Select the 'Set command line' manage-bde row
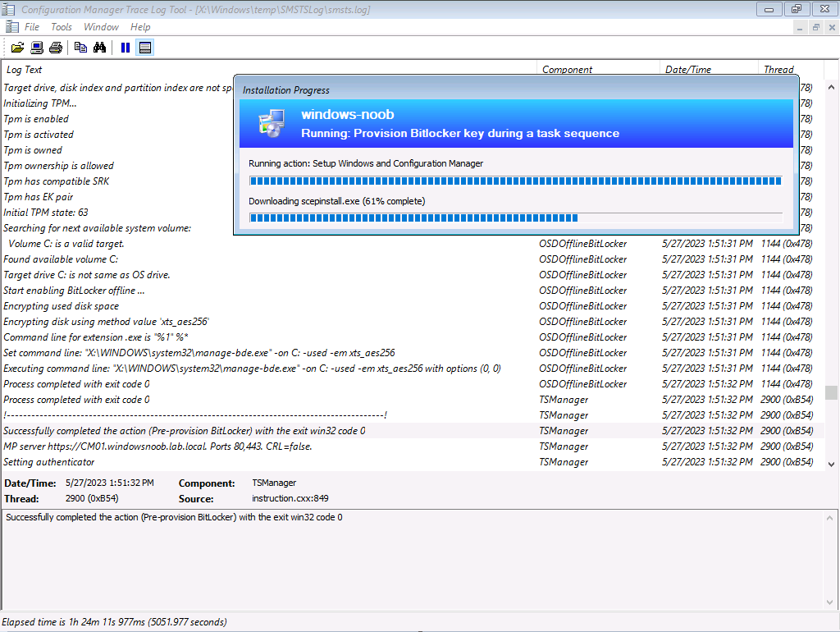840x632 pixels. click(413, 353)
